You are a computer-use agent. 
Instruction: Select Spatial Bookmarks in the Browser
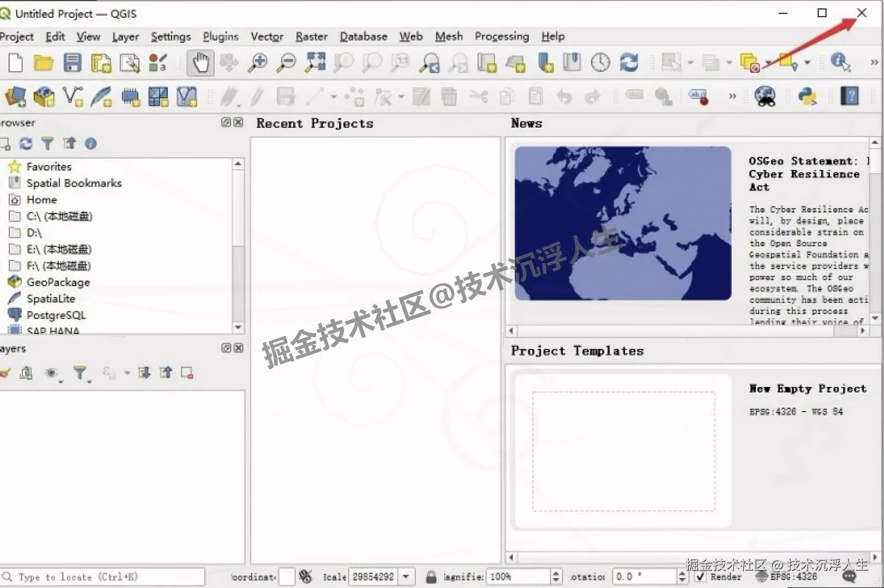tap(74, 183)
